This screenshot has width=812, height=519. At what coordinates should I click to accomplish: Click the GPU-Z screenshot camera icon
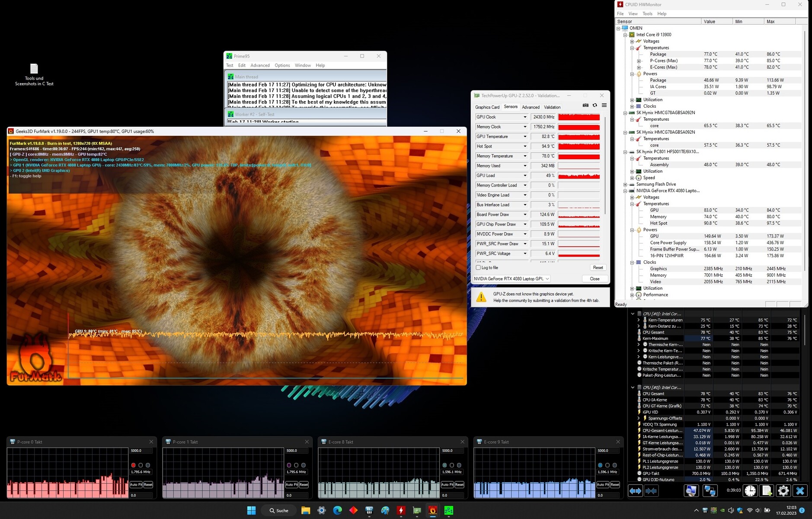pyautogui.click(x=585, y=105)
